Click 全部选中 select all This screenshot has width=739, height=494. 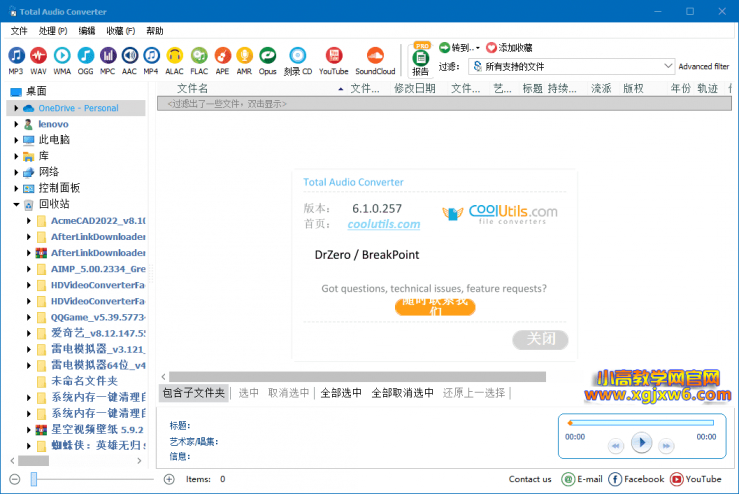[341, 393]
